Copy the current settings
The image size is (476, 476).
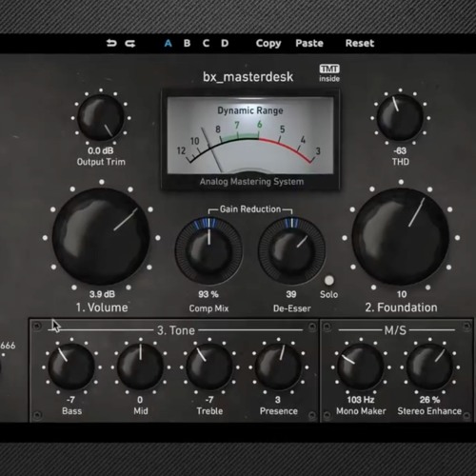coord(268,44)
